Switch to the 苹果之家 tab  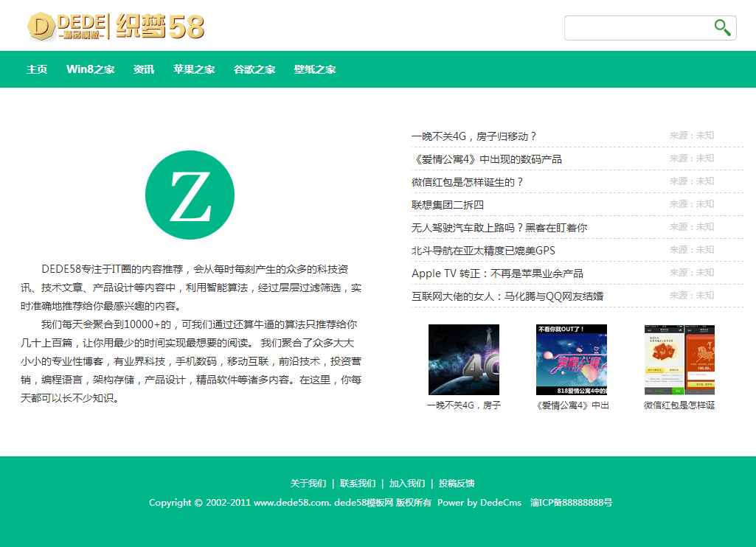(x=193, y=69)
